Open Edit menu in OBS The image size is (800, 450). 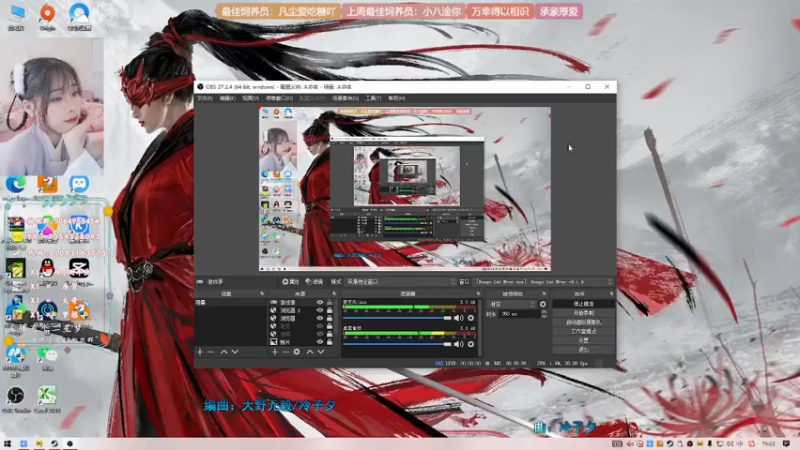[228, 98]
